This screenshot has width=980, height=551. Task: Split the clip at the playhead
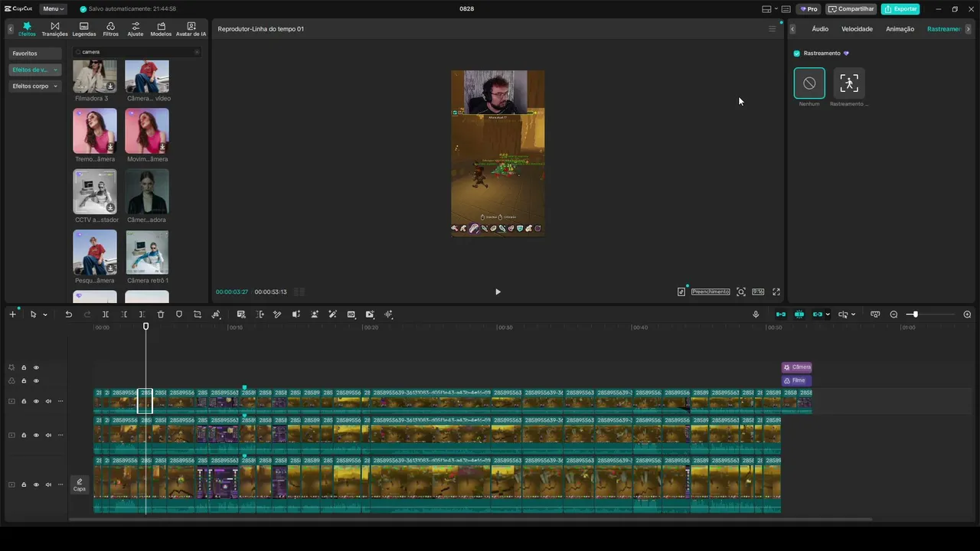click(x=106, y=315)
